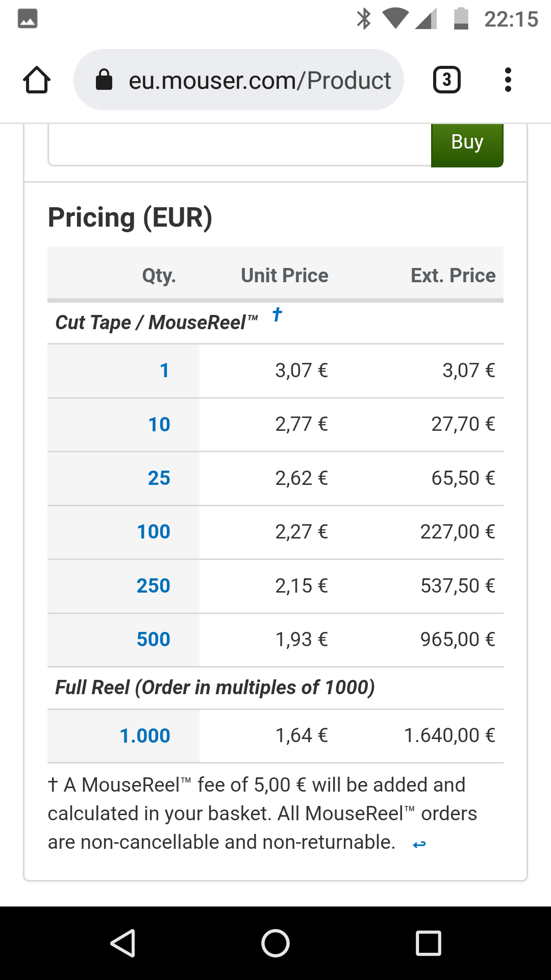
Task: Focus the quantity input field beside Buy
Action: [240, 144]
